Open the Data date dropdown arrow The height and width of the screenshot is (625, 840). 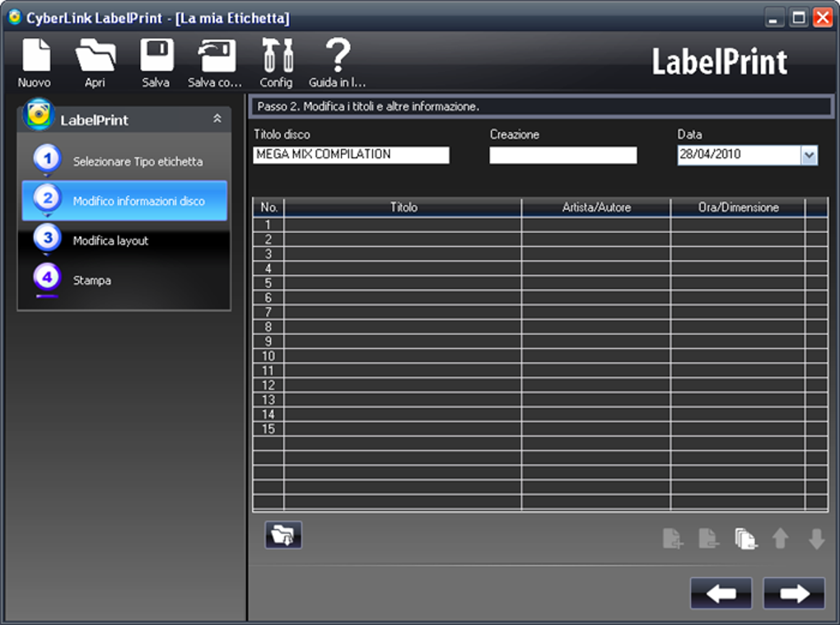point(809,156)
